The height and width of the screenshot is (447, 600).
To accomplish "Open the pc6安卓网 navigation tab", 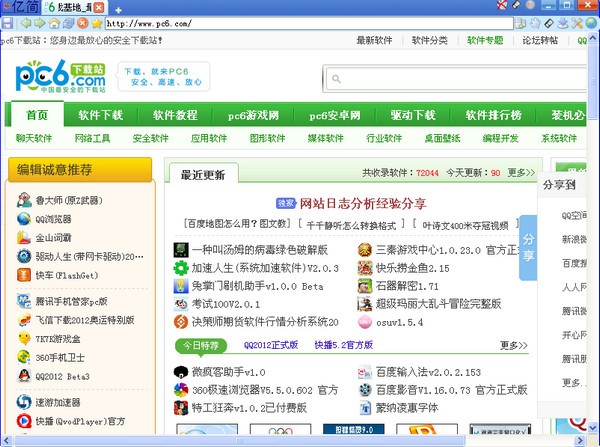I will coord(335,115).
